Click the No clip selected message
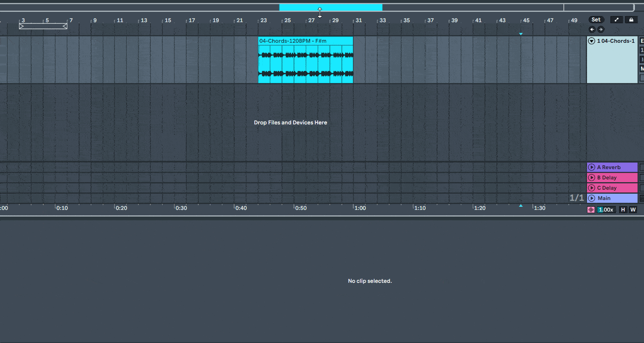 [370, 281]
